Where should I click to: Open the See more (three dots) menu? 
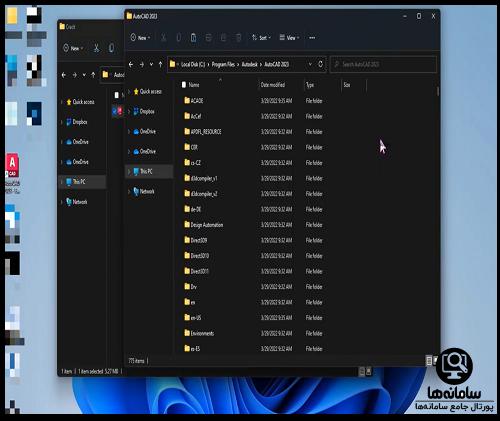pos(312,38)
